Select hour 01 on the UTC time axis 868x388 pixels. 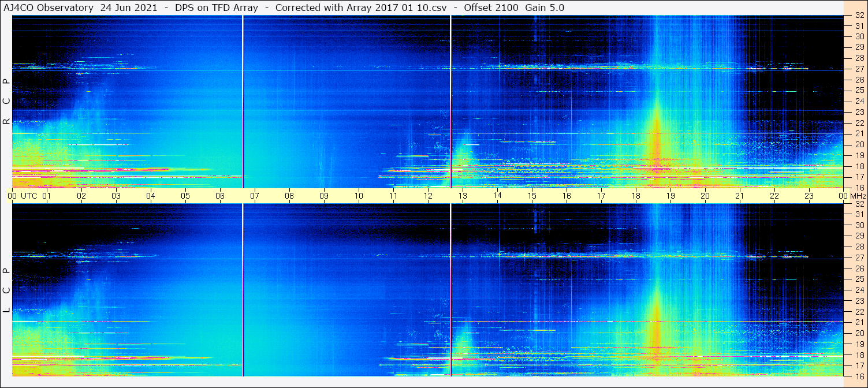pos(47,196)
